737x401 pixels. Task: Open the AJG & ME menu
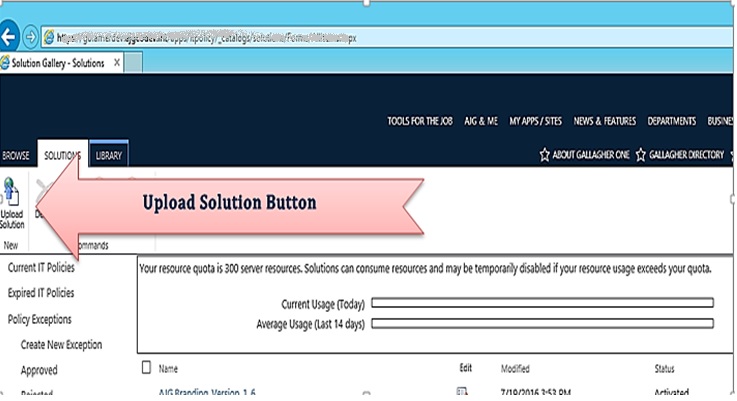point(481,121)
